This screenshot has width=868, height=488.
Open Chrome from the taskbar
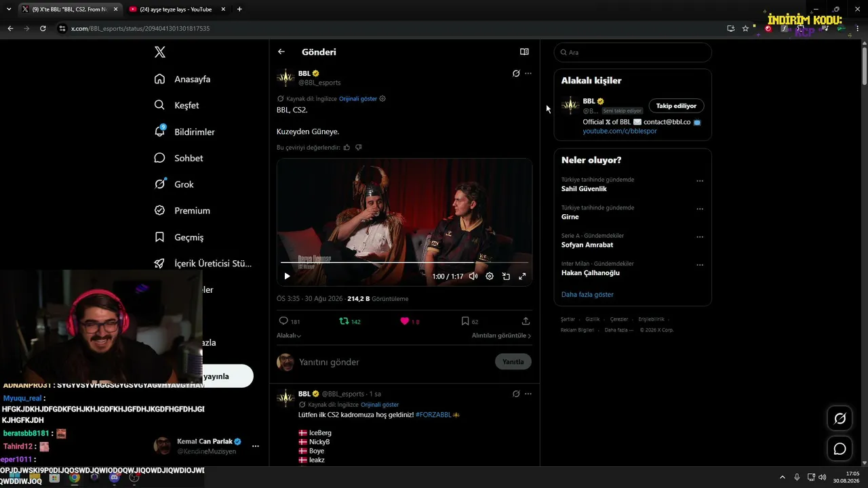click(x=74, y=477)
